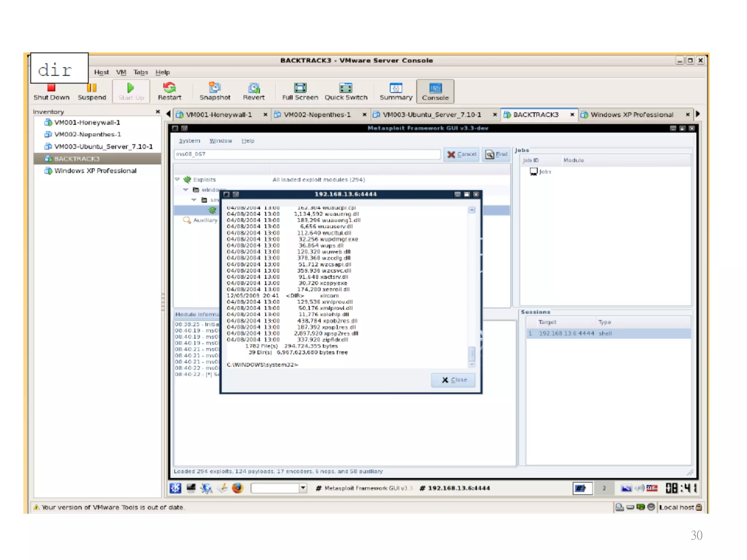The width and height of the screenshot is (747, 560).
Task: Open the taskbar combo box dropdown arrow
Action: [303, 487]
